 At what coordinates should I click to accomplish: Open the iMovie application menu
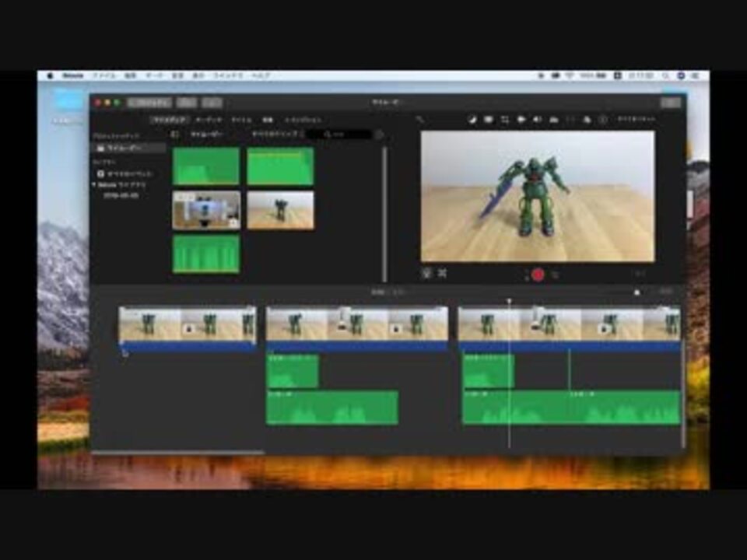pyautogui.click(x=73, y=75)
